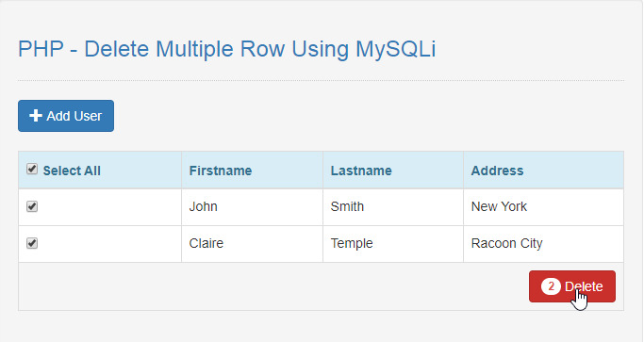Image resolution: width=644 pixels, height=342 pixels.
Task: Click the count badge on Delete button
Action: tap(551, 286)
